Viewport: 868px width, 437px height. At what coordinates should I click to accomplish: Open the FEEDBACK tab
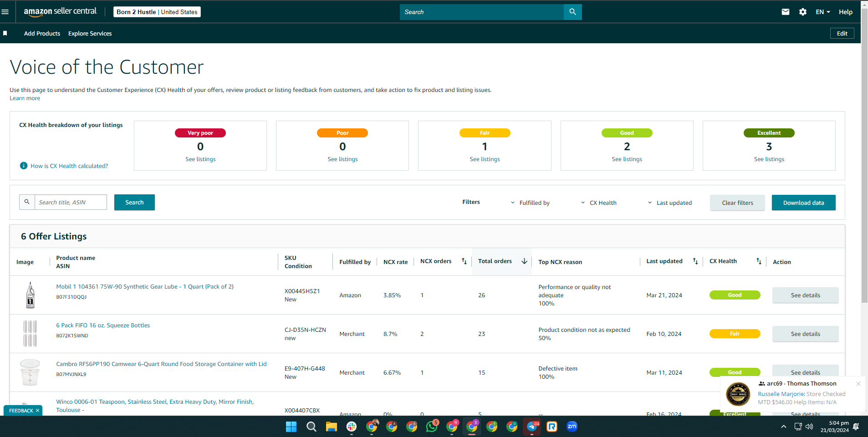pos(21,411)
